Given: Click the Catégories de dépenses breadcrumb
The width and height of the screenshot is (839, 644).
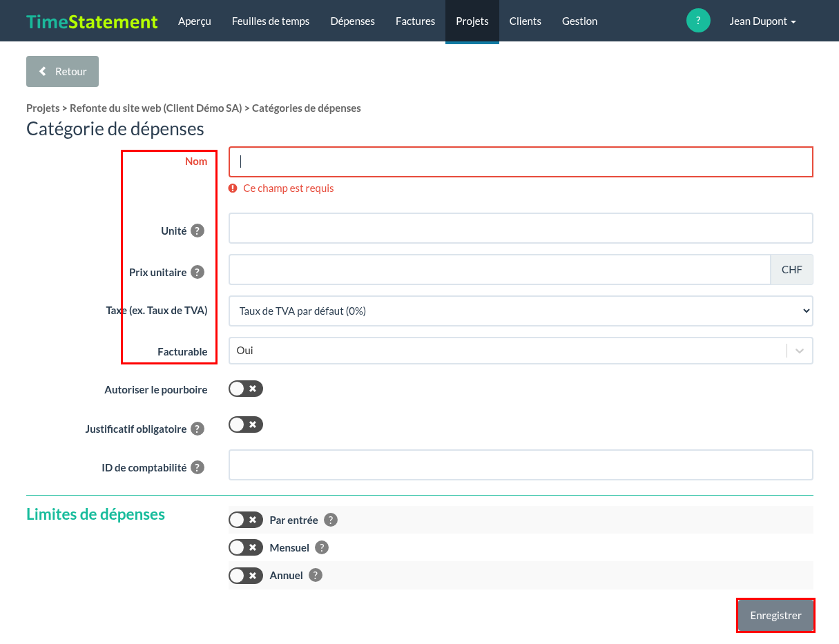Looking at the screenshot, I should point(307,108).
